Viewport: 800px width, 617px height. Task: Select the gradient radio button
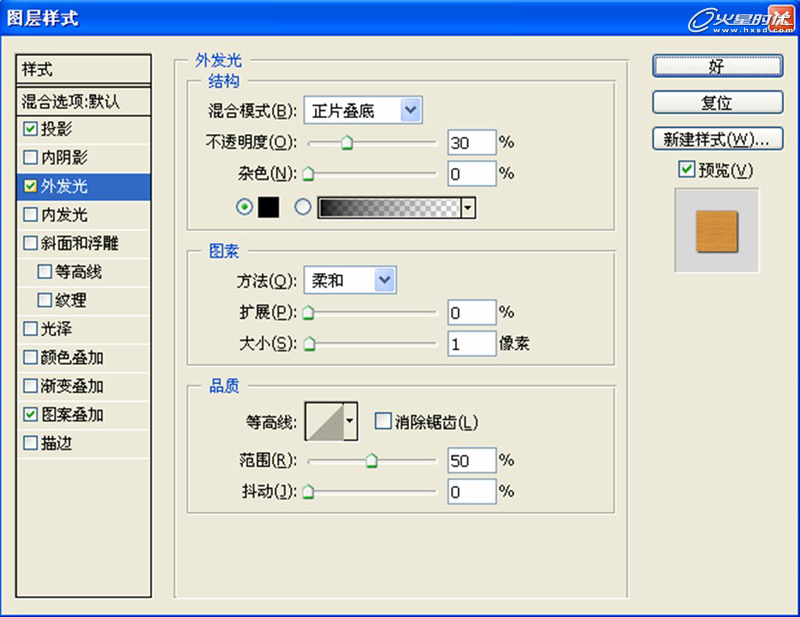coord(303,207)
